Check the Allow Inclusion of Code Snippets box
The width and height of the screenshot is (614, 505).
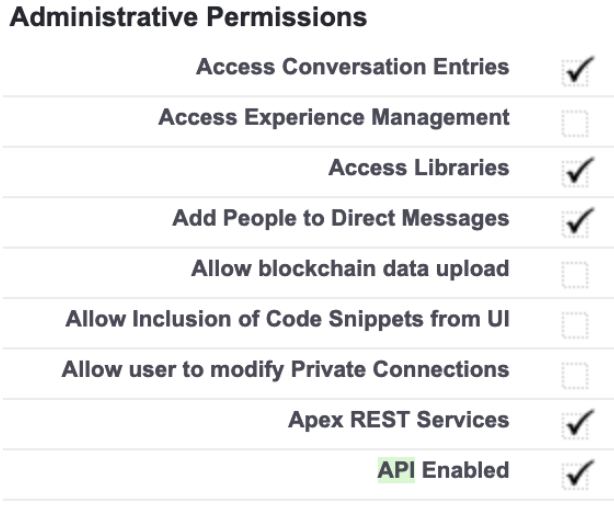point(573,321)
